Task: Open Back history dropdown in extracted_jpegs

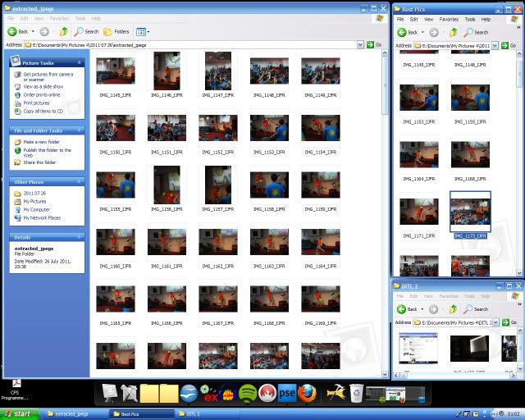Action: click(33, 32)
